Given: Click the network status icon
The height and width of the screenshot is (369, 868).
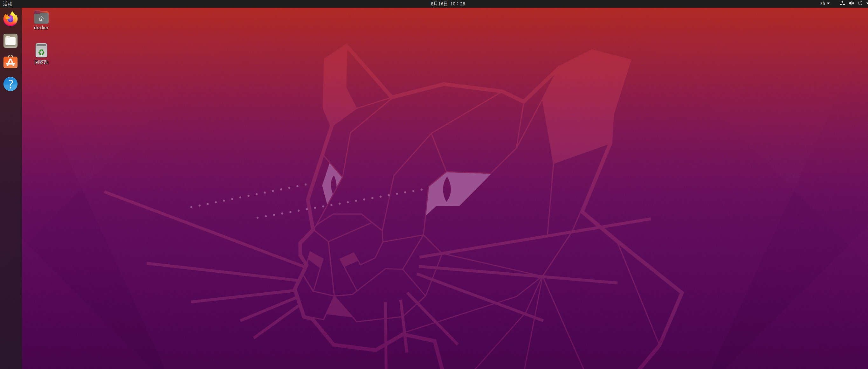Looking at the screenshot, I should click(842, 3).
